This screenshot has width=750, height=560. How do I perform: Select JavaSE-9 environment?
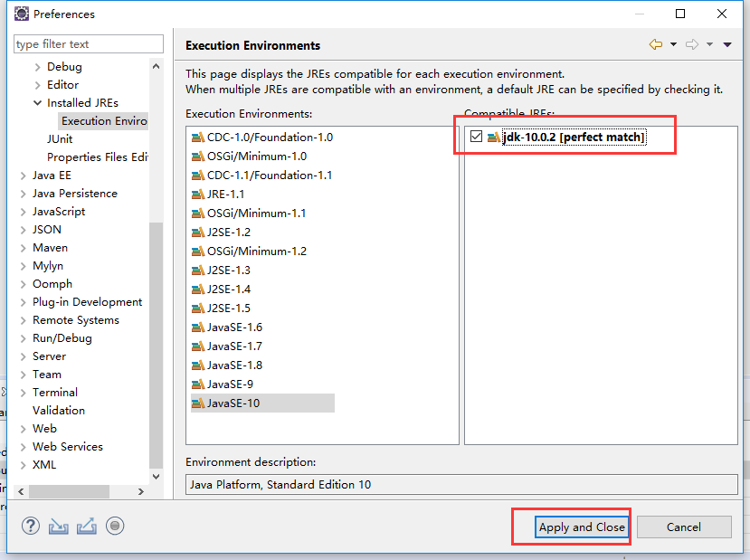coord(223,384)
